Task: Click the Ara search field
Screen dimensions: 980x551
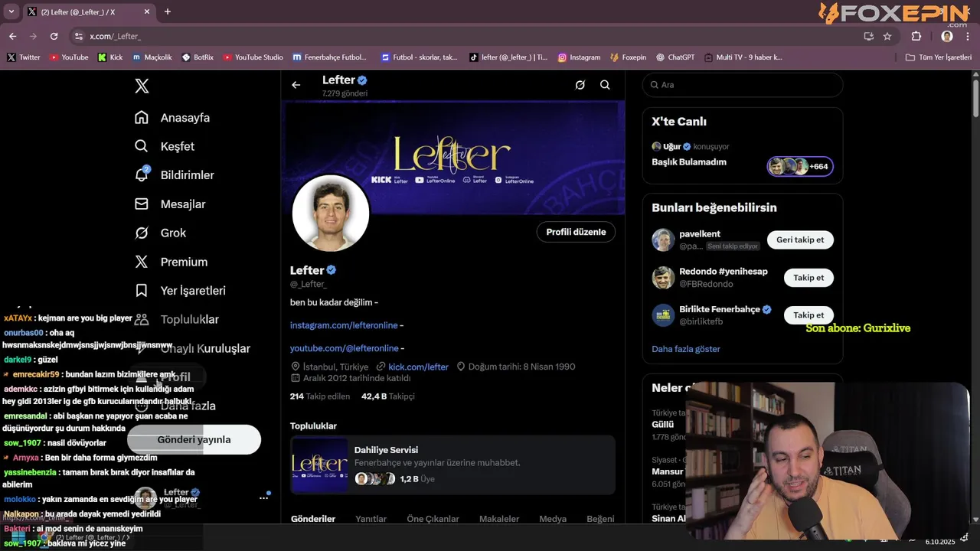Action: coord(743,85)
